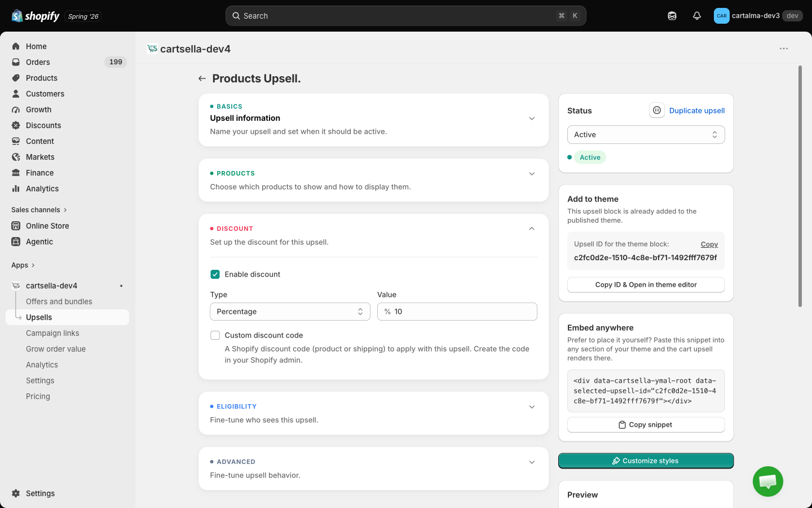Viewport: 812px width, 508px height.
Task: Expand the Products section chevron
Action: (x=532, y=174)
